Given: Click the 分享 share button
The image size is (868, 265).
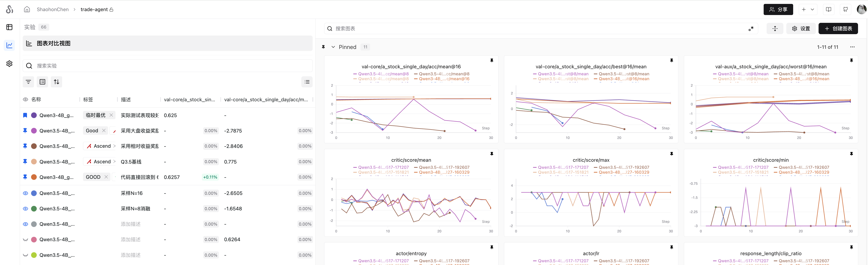Looking at the screenshot, I should (778, 9).
